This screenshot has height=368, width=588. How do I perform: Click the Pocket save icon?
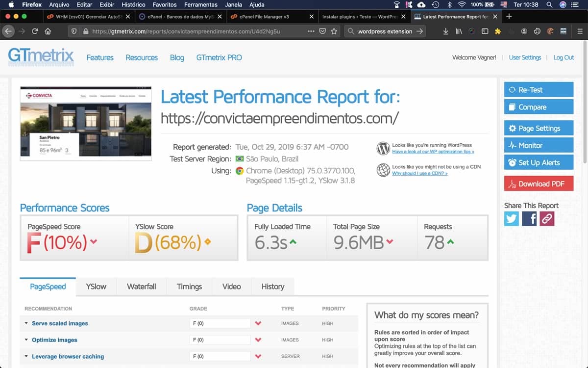[322, 31]
